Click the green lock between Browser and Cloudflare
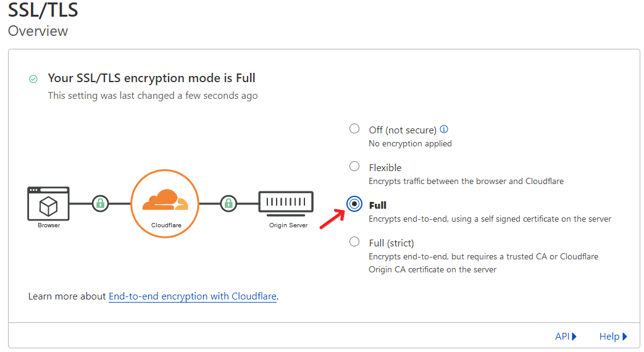The image size is (644, 352). tap(100, 203)
